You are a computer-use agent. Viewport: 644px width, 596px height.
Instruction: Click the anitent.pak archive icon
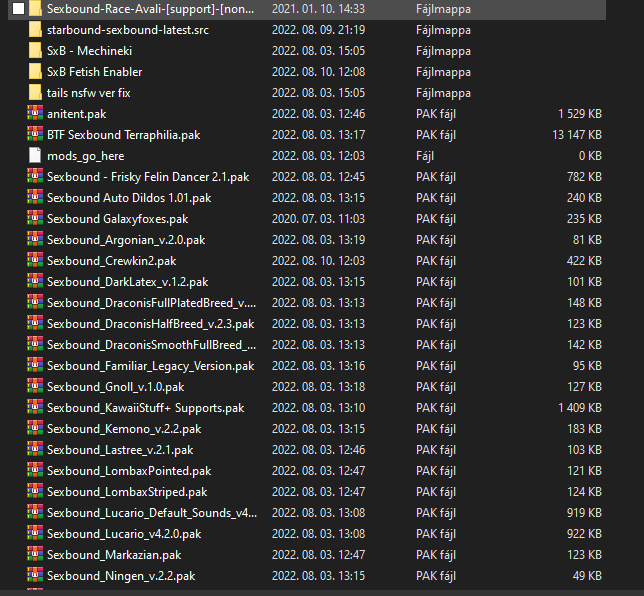[35, 113]
